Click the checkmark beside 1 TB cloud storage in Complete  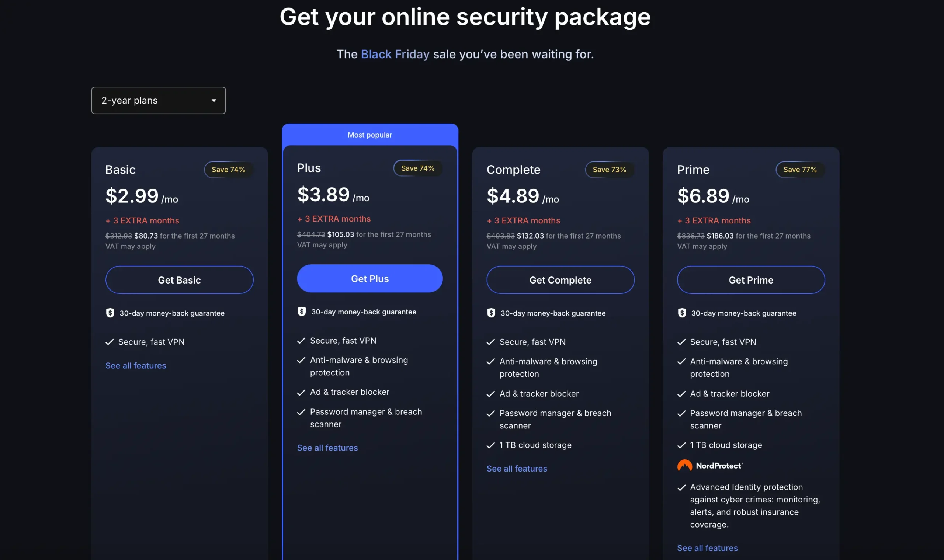[x=491, y=445]
